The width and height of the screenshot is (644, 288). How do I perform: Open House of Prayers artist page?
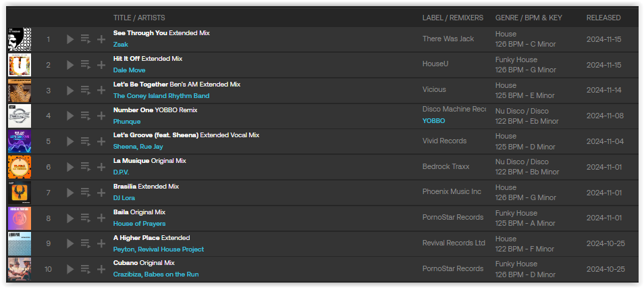tap(140, 223)
